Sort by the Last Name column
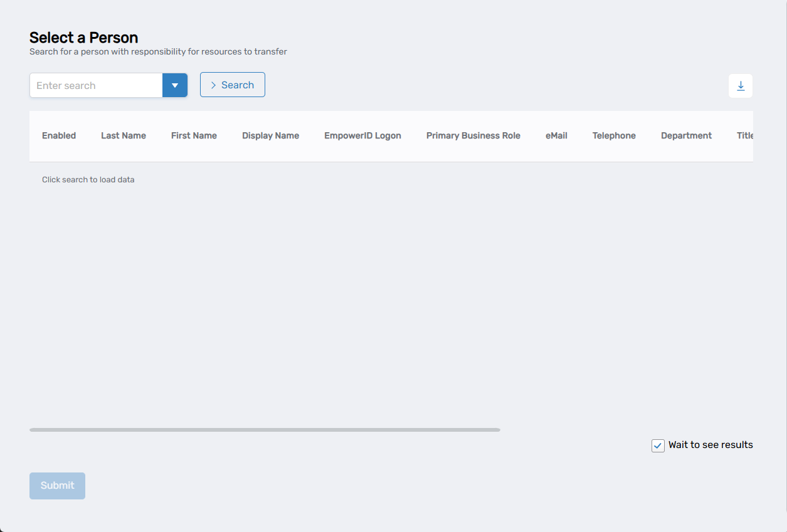The image size is (787, 532). point(123,135)
